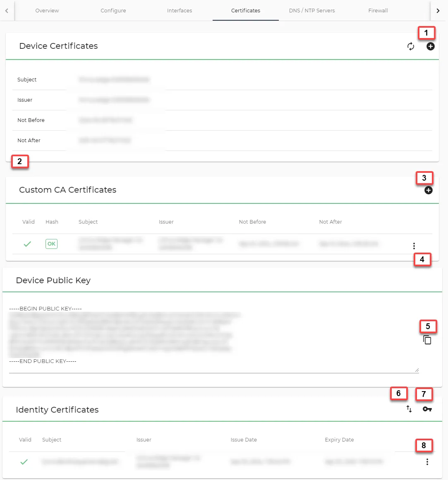The image size is (448, 480).
Task: Click the Issuer label in Device Certificates
Action: click(25, 100)
